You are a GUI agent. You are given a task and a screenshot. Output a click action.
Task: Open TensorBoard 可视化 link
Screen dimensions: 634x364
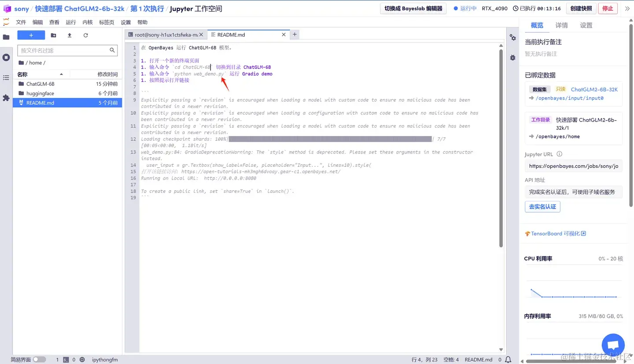click(x=555, y=234)
